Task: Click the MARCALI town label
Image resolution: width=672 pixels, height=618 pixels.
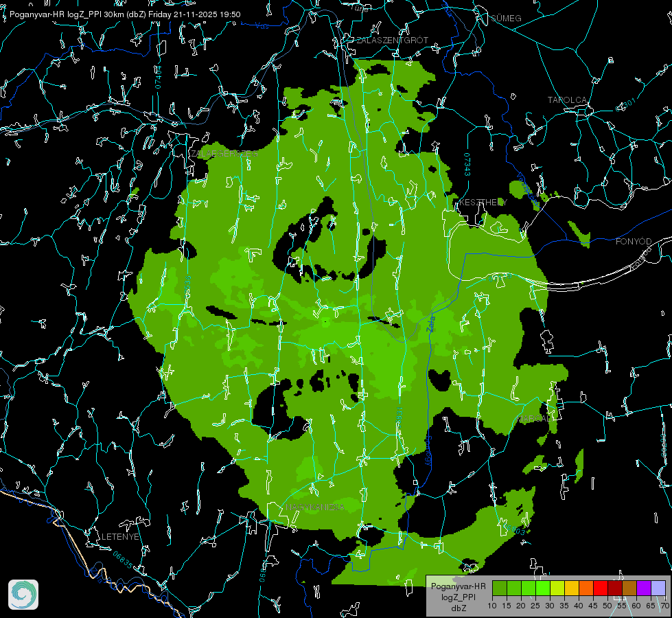Action: pyautogui.click(x=535, y=419)
